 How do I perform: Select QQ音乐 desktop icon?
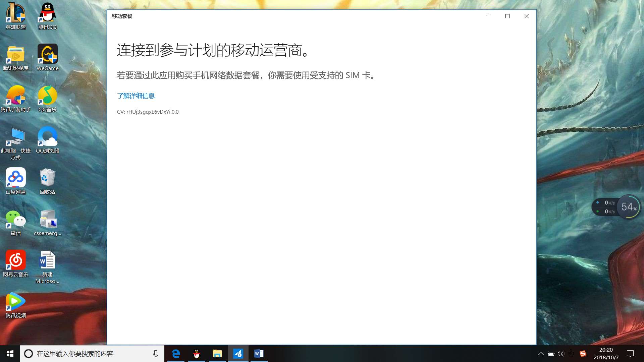(48, 99)
